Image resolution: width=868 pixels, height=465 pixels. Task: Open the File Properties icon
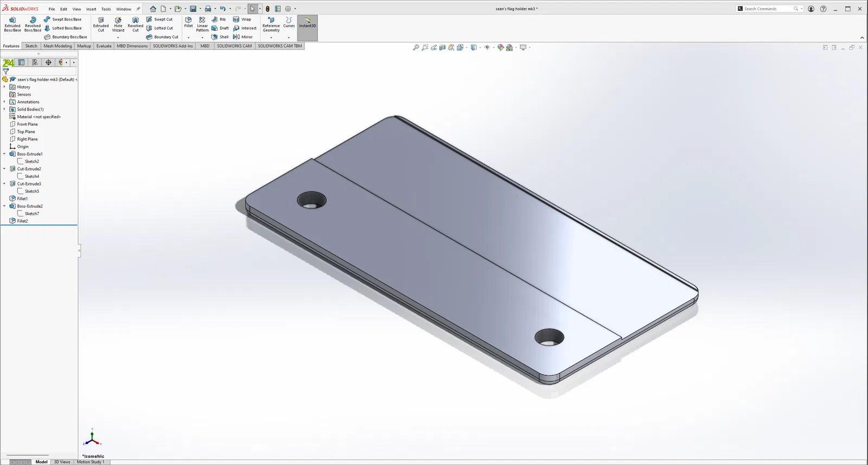click(x=278, y=9)
